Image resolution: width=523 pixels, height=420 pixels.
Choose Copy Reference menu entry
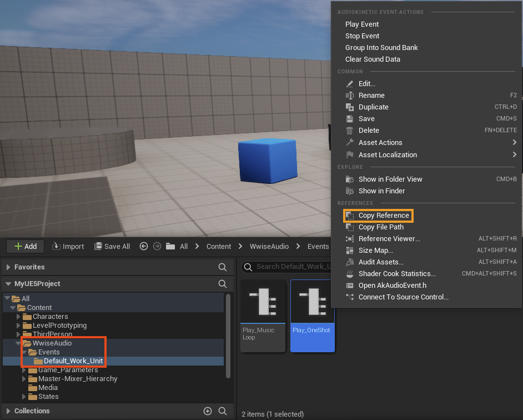pyautogui.click(x=384, y=216)
